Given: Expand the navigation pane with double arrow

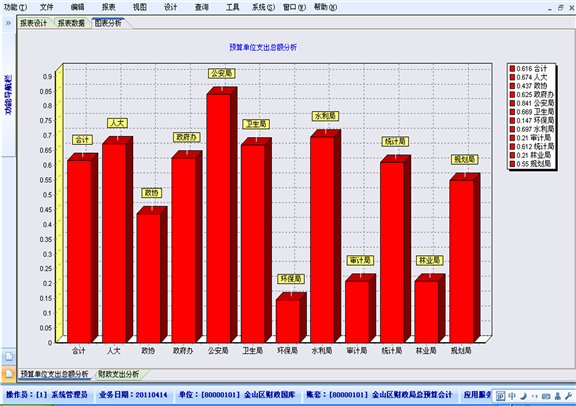Looking at the screenshot, I should coord(8,23).
